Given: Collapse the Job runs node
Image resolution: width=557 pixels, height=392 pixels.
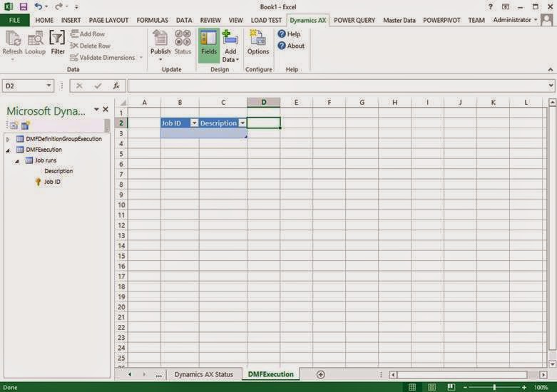Looking at the screenshot, I should tap(16, 161).
